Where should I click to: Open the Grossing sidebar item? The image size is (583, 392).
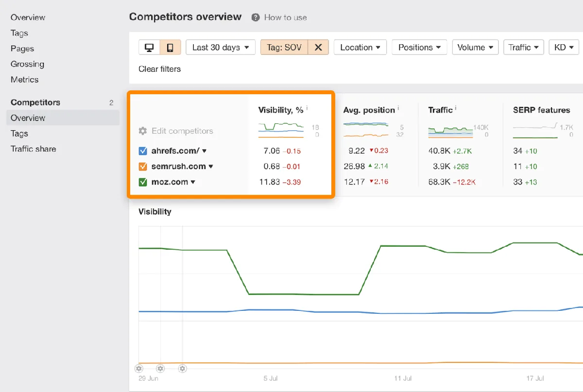pos(27,64)
